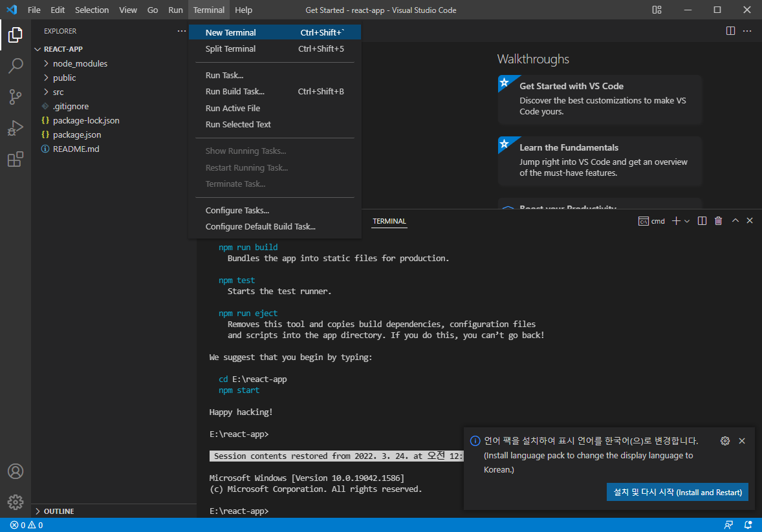Viewport: 762px width, 532px height.
Task: Click the split terminal icon
Action: click(702, 221)
